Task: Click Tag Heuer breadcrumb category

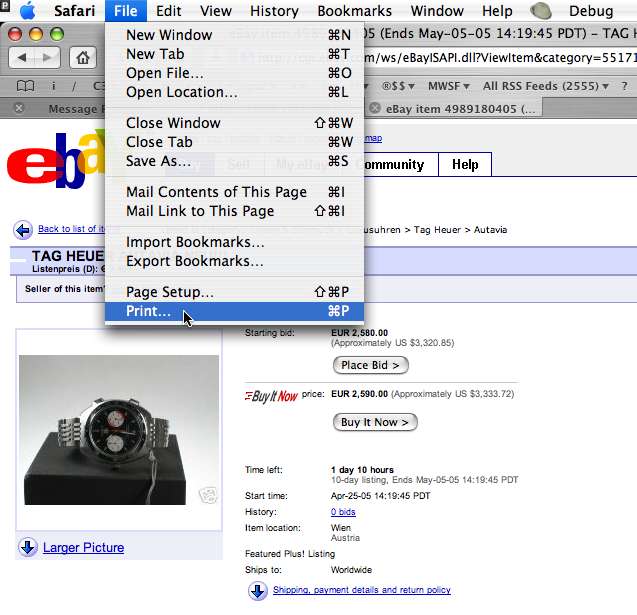Action: tap(437, 230)
